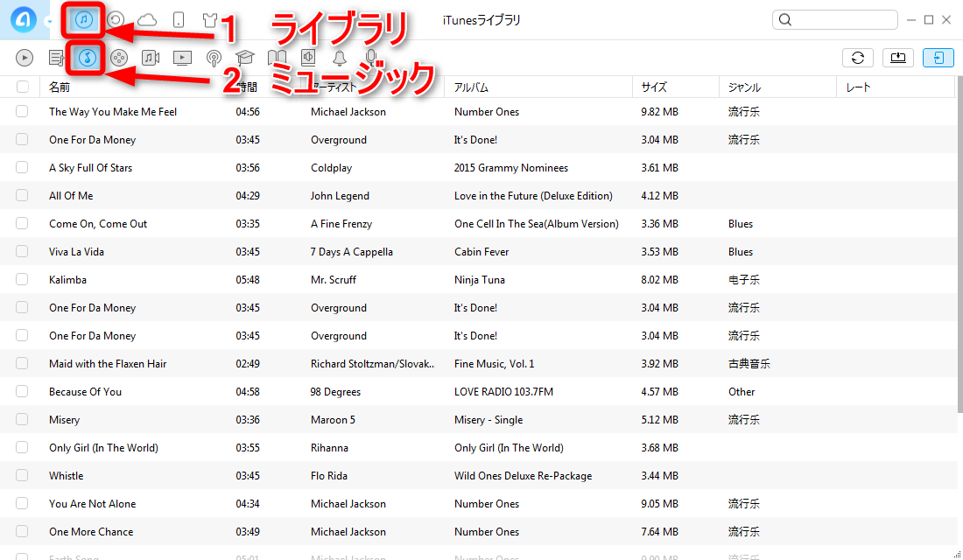Click the window resize grip in the corner
The image size is (963, 560).
coord(956,555)
